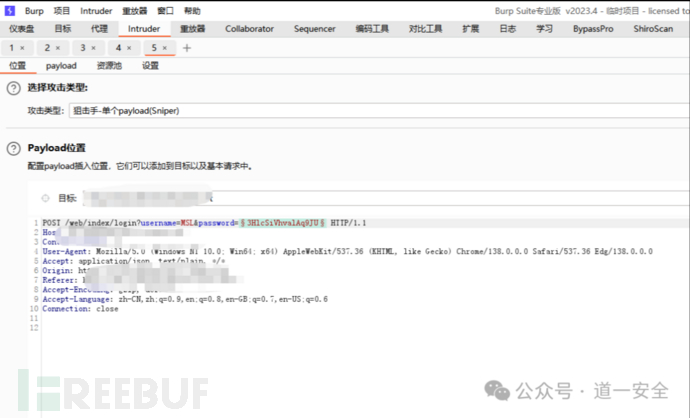
Task: Switch to the 代理 tab
Action: [x=99, y=29]
